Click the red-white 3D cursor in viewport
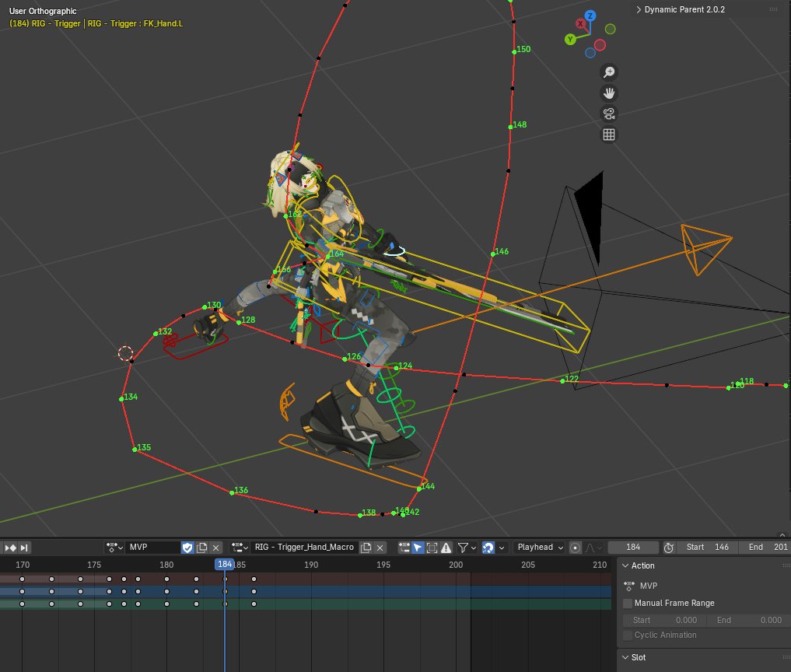The image size is (791, 672). (126, 353)
